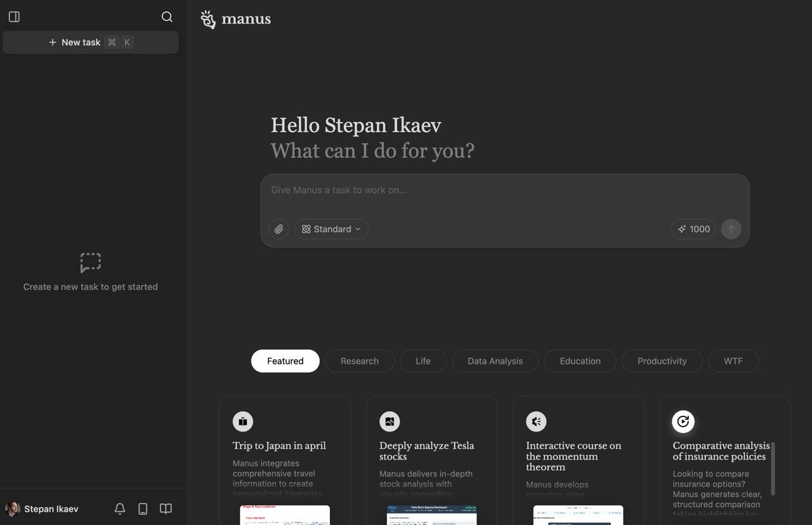Click insurance card description text

tap(717, 494)
